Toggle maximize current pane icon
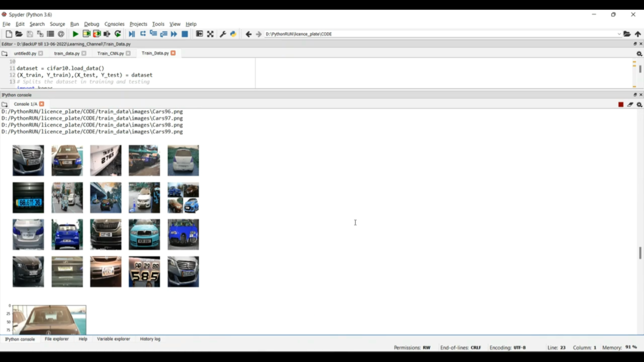The width and height of the screenshot is (644, 362). [x=199, y=34]
